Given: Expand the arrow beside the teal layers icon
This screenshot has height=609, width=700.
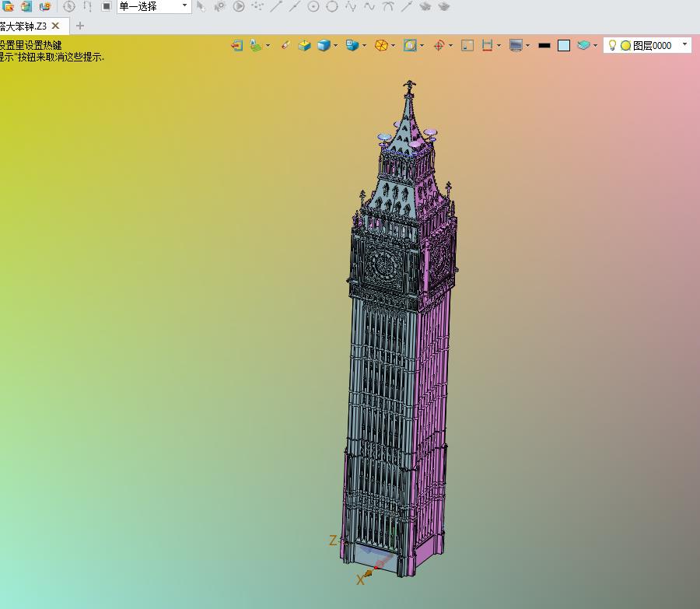Looking at the screenshot, I should tap(595, 46).
